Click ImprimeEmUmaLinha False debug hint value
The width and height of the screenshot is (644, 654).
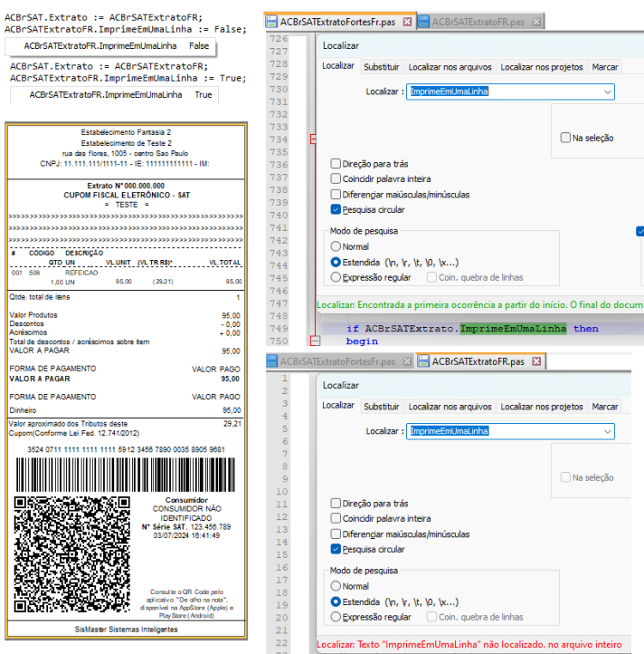coord(198,45)
